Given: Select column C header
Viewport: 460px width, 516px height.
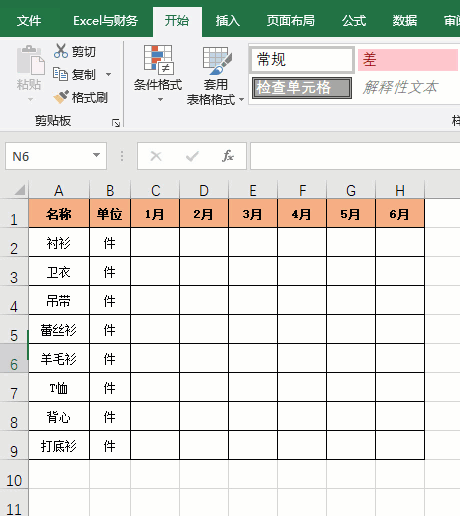Looking at the screenshot, I should tap(155, 190).
